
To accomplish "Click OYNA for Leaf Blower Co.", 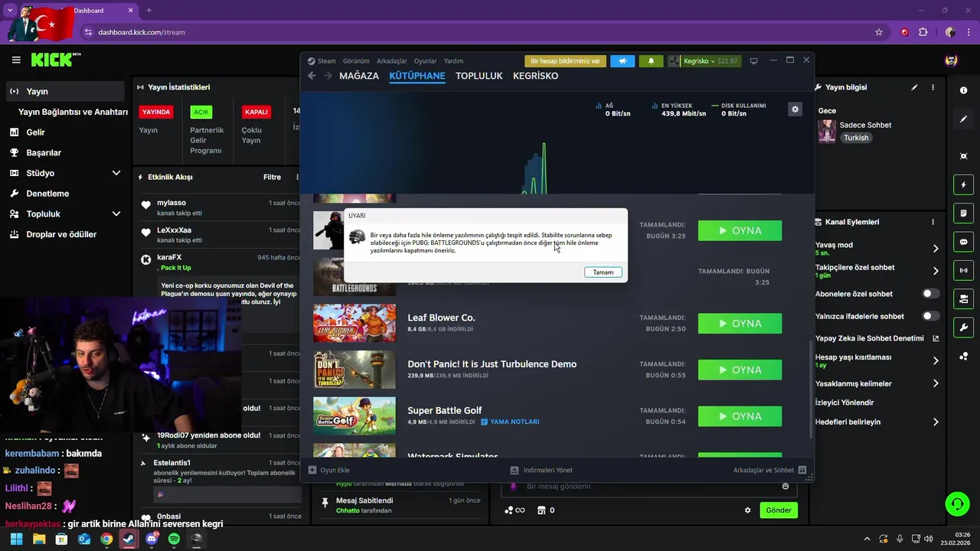I will point(740,324).
